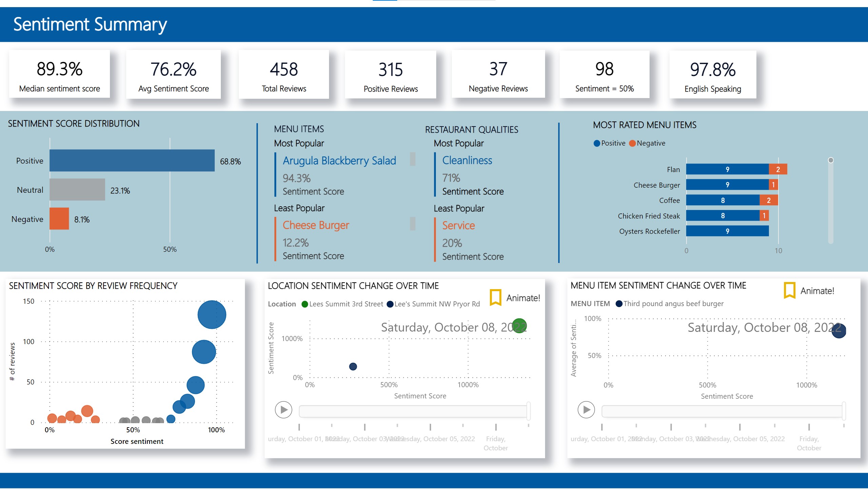868x489 pixels.
Task: Click the dark blue angus burger bubble
Action: point(839,331)
